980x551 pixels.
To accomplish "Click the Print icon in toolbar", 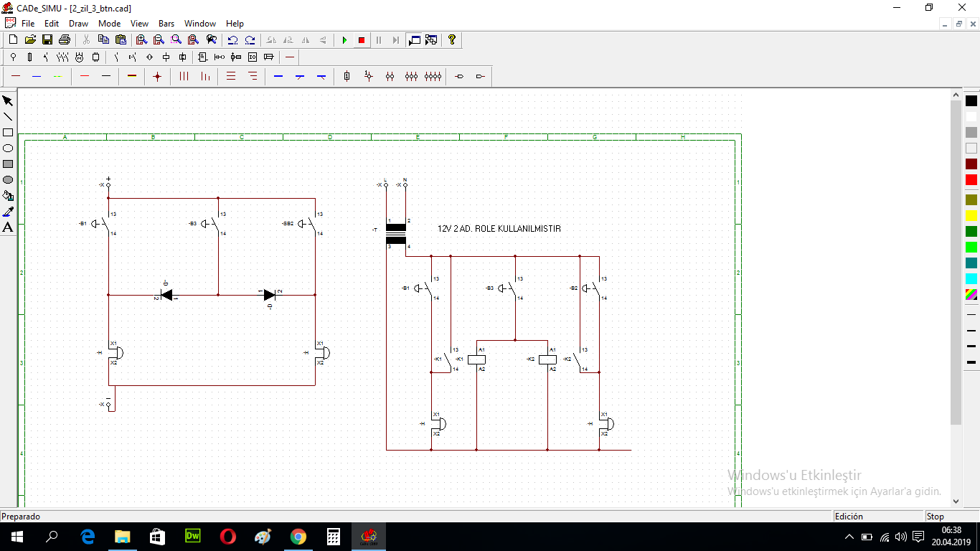I will point(65,40).
